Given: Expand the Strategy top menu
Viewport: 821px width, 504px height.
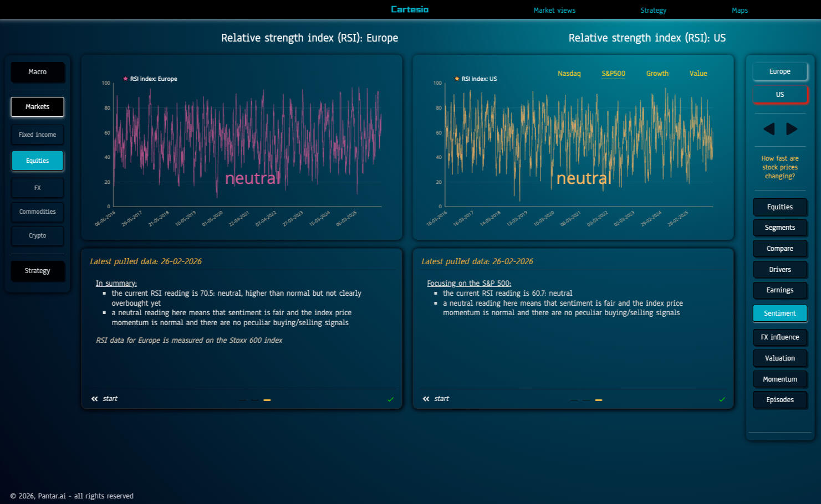Looking at the screenshot, I should (x=653, y=11).
